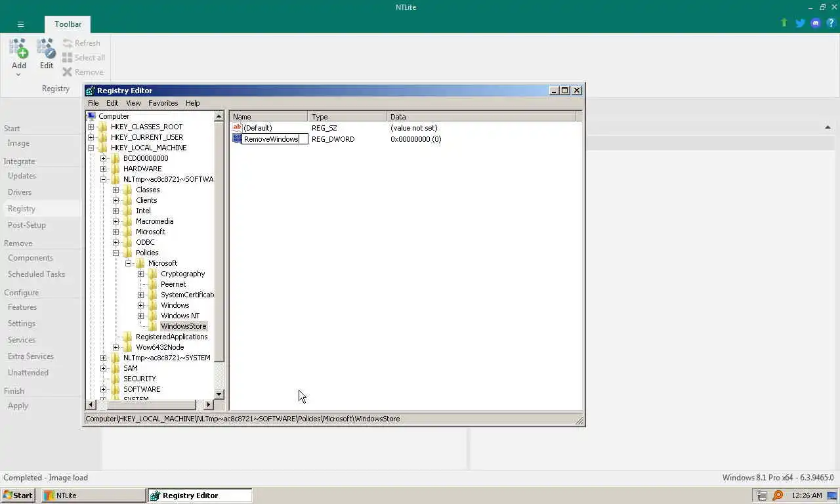The image size is (840, 504).
Task: Click the Data column header
Action: coord(480,117)
